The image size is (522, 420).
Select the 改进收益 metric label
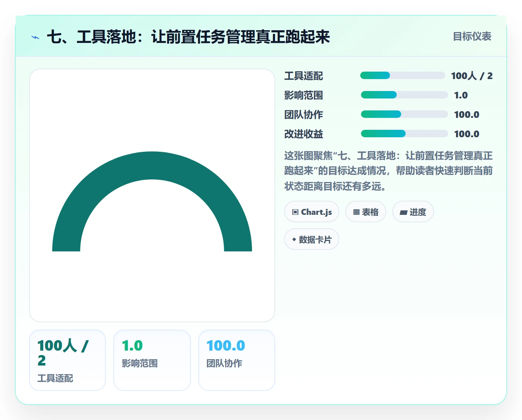(x=304, y=134)
